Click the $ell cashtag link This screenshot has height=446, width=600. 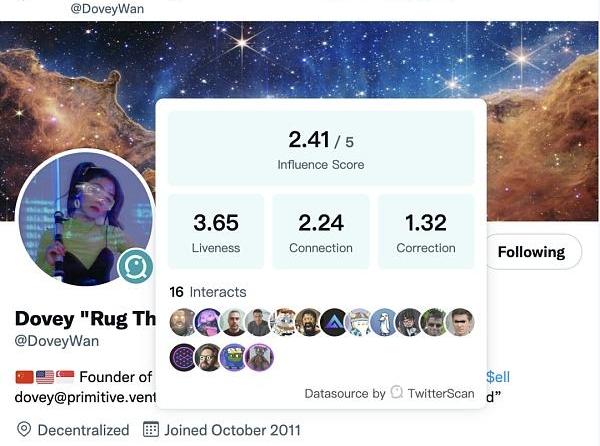tap(498, 377)
